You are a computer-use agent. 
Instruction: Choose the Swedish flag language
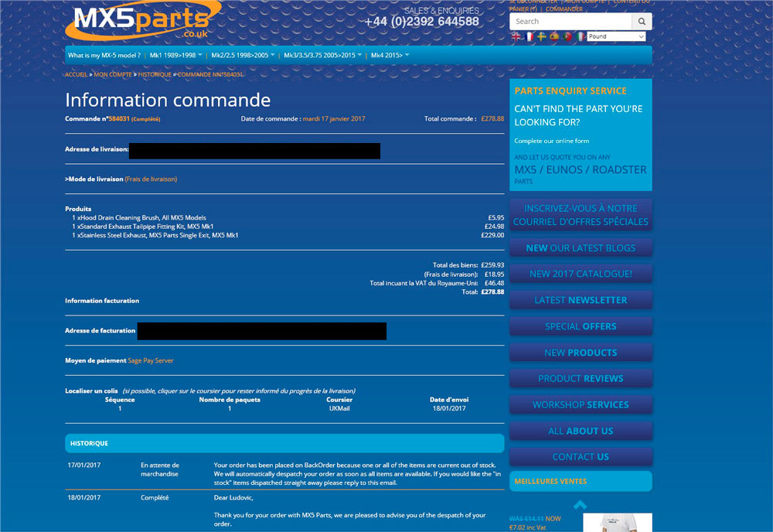pyautogui.click(x=542, y=36)
